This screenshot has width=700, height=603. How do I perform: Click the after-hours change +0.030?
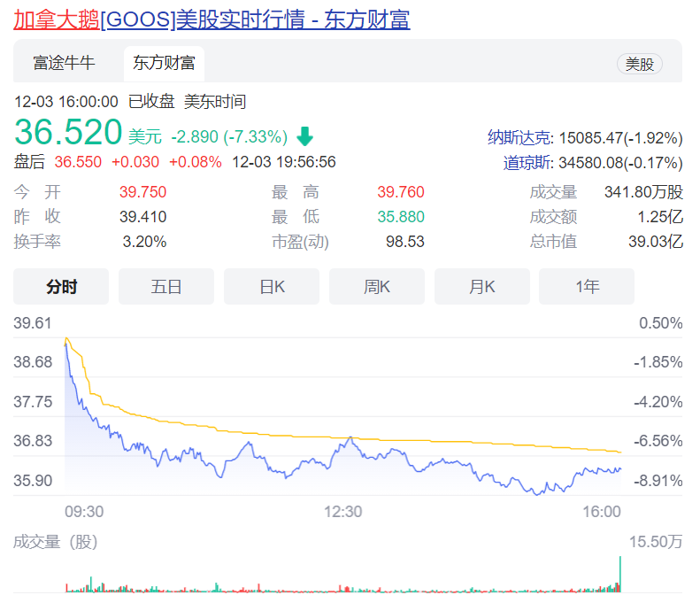(135, 162)
